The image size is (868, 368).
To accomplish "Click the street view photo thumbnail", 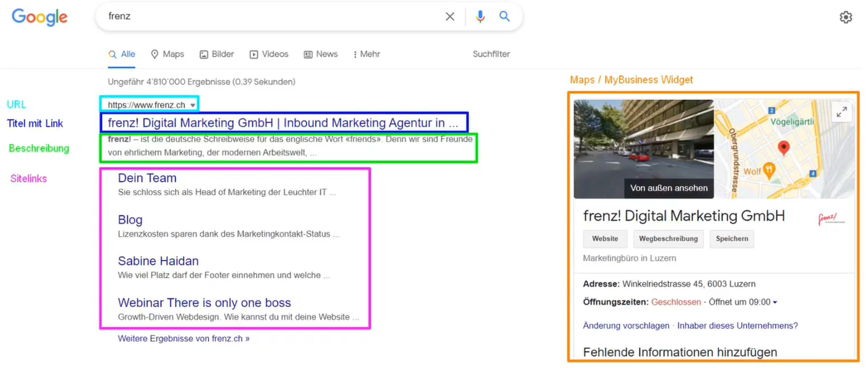I will click(643, 149).
